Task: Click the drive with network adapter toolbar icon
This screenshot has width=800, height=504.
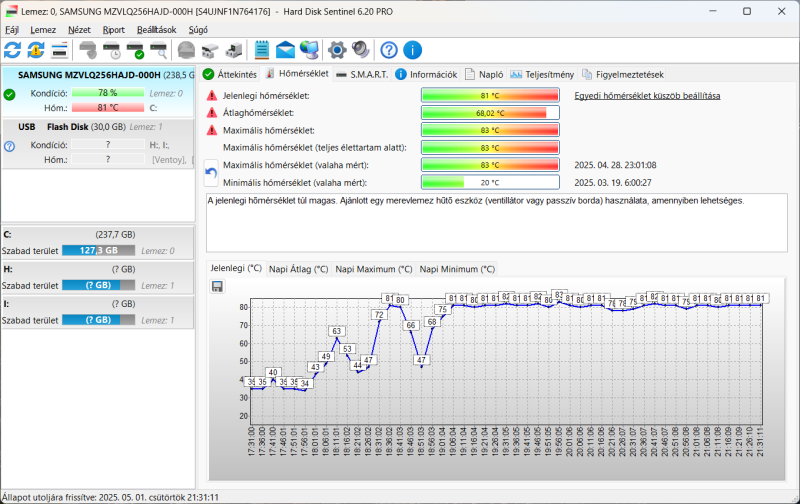Action: pyautogui.click(x=233, y=50)
